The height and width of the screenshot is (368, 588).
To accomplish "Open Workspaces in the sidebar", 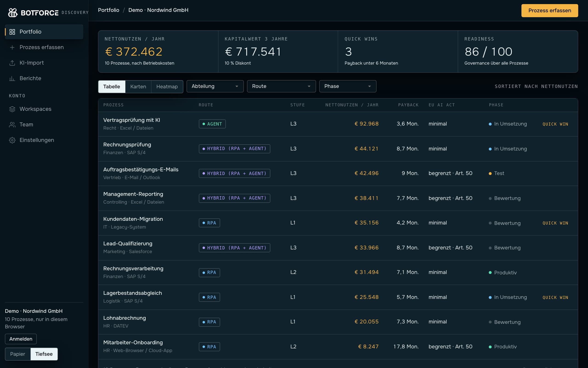I will coord(44,109).
